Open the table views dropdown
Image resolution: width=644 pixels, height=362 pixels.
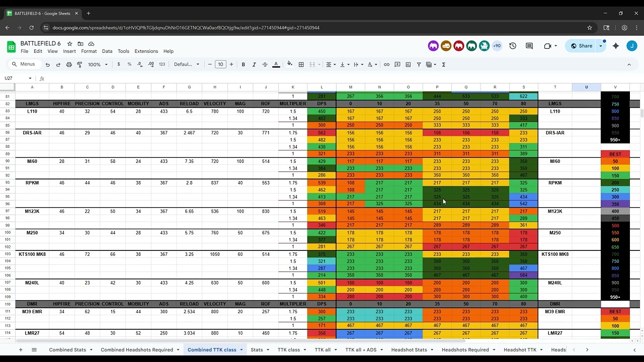click(x=431, y=64)
